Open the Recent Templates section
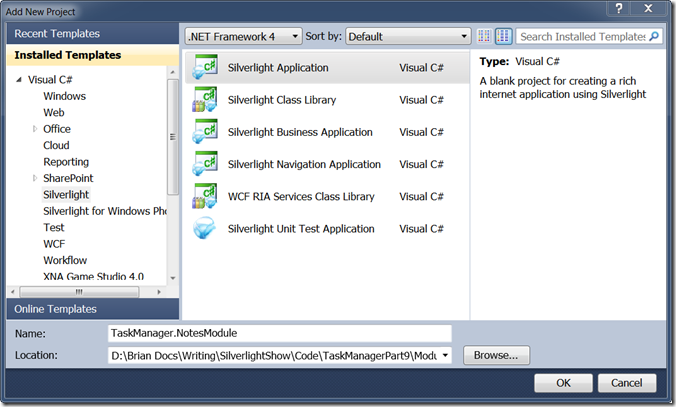676x407 pixels. point(93,33)
